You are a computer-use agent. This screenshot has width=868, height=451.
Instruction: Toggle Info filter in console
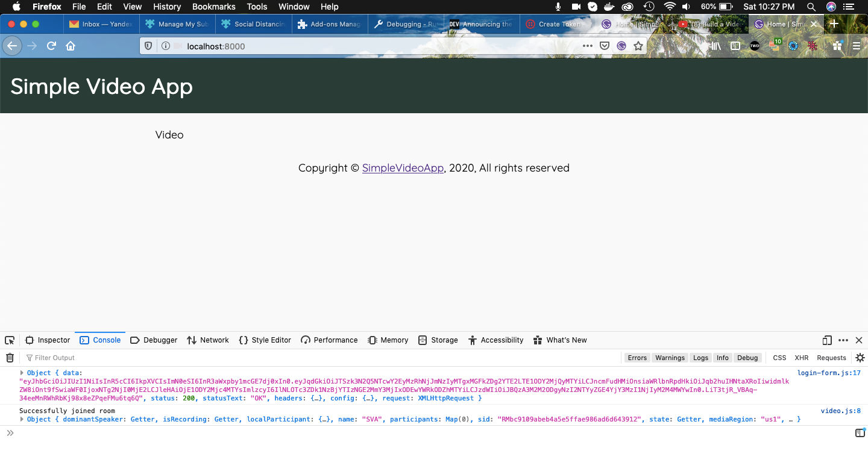(723, 358)
